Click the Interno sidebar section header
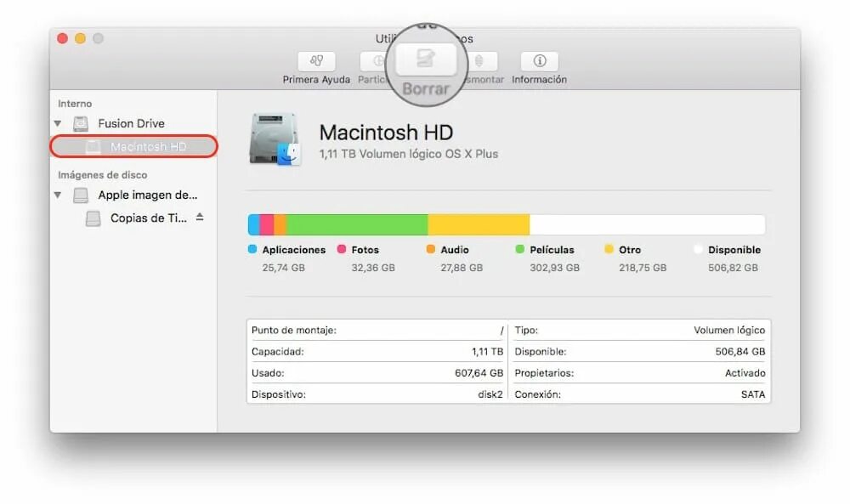 click(x=75, y=104)
